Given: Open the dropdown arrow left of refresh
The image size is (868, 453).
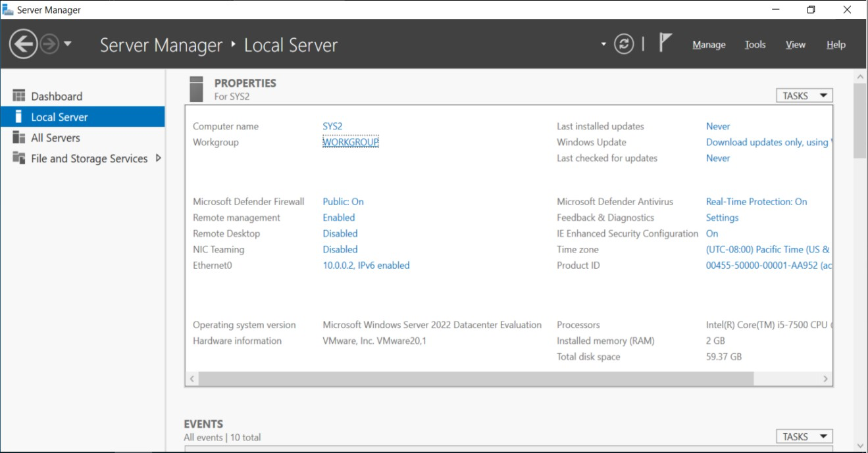Looking at the screenshot, I should [603, 45].
